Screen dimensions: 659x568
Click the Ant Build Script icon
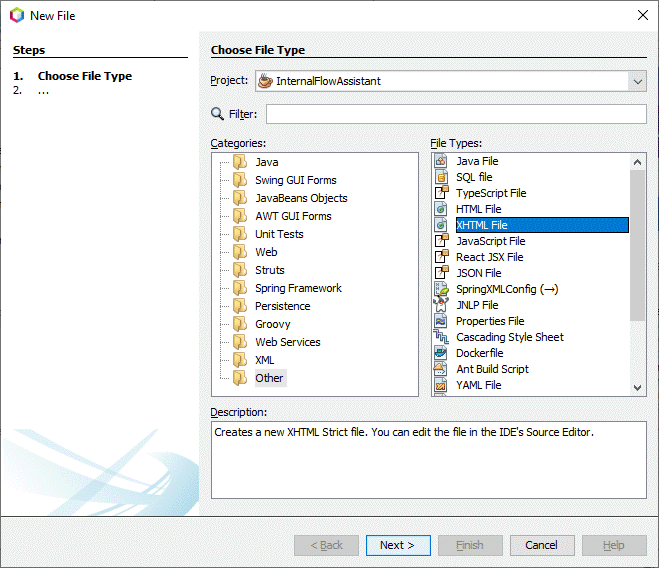(440, 369)
